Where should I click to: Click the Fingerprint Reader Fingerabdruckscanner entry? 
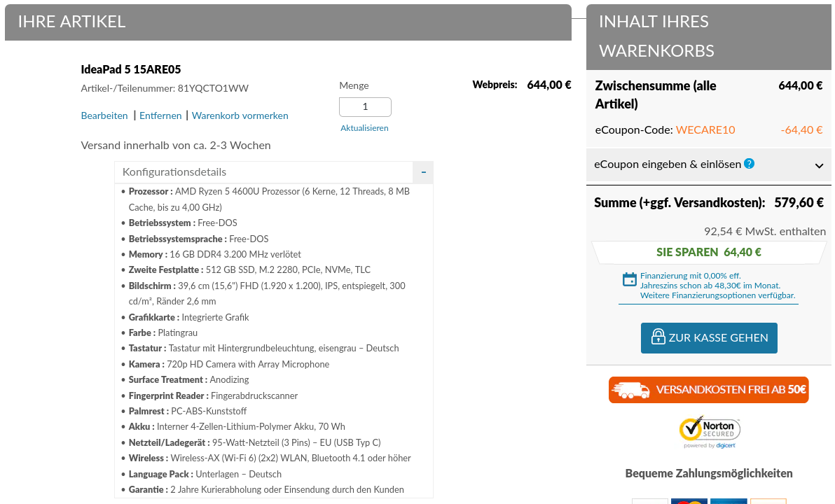pyautogui.click(x=213, y=395)
